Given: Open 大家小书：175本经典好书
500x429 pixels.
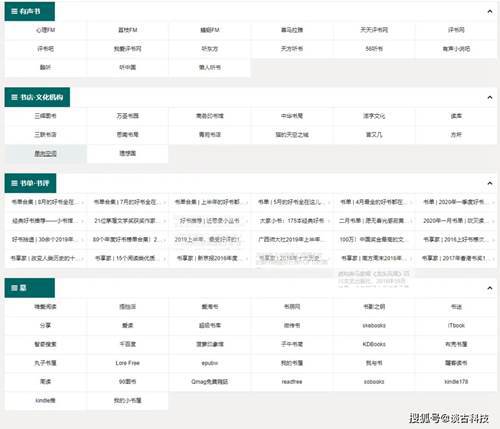Looking at the screenshot, I should click(x=292, y=221).
